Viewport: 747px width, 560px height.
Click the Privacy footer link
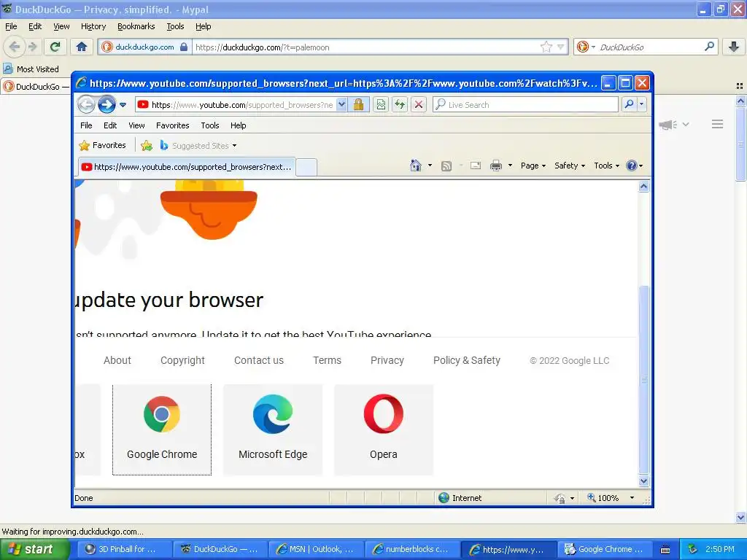(387, 360)
